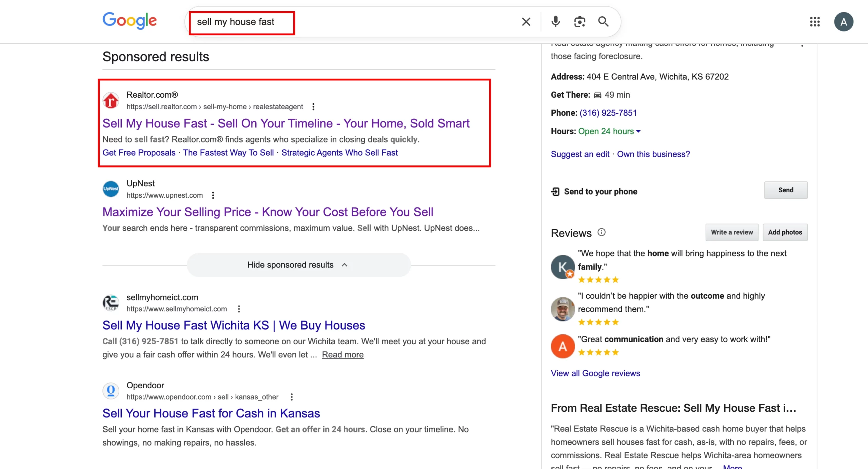Click the UpNest favicon
Screen dimensions: 868x469
(111, 189)
